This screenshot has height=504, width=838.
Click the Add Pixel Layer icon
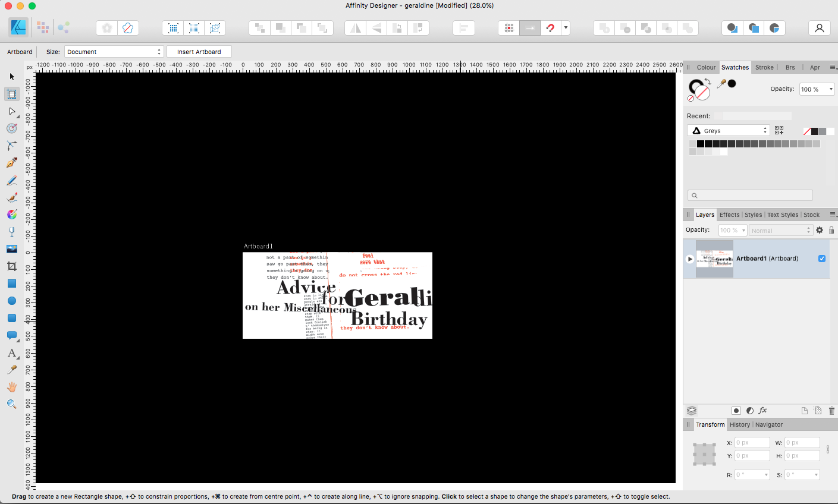pos(818,411)
